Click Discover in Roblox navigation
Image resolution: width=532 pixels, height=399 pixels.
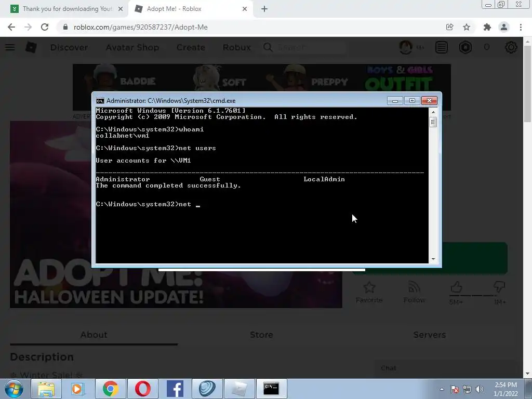click(69, 47)
